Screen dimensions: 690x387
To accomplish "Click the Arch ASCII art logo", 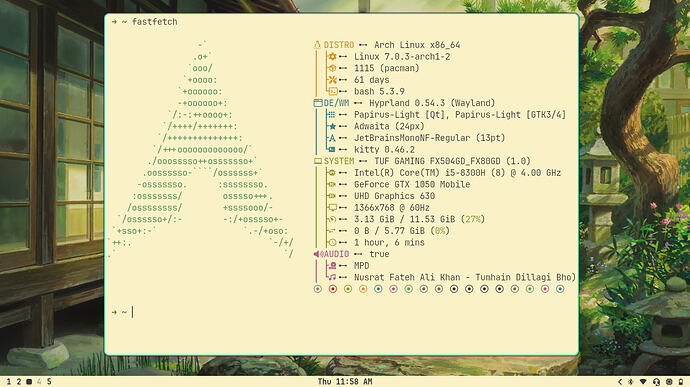I will 202,150.
